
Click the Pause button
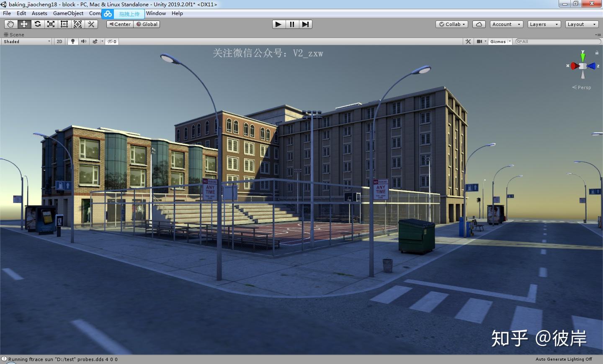[292, 24]
